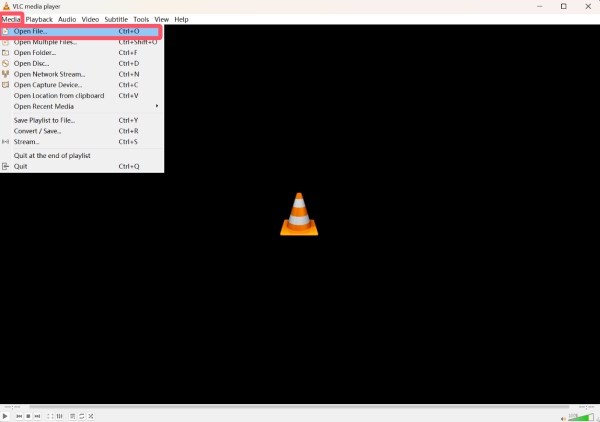Click the remaining time label right of the seek bar
Image resolution: width=600 pixels, height=422 pixels.
(586, 407)
